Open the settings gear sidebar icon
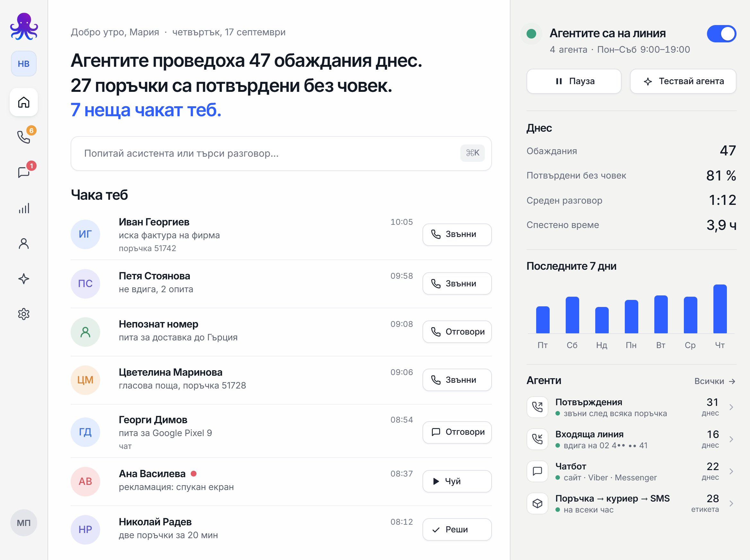Viewport: 750px width, 560px height. pos(24,314)
